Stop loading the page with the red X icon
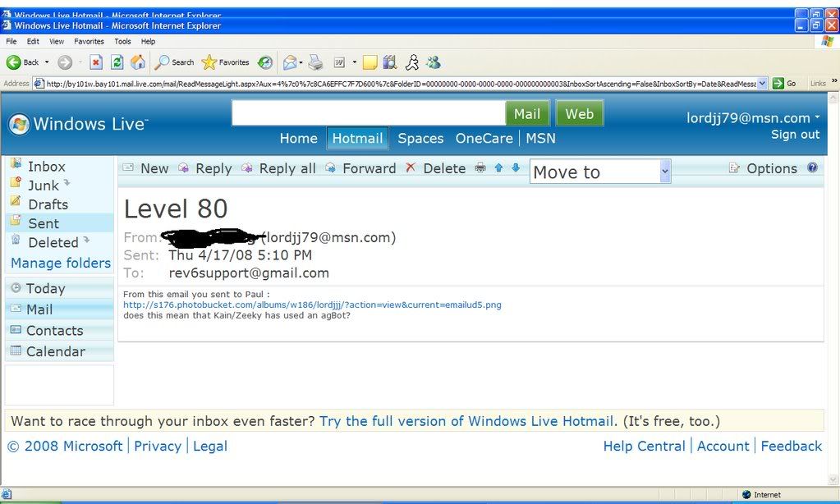The height and width of the screenshot is (504, 840). tap(95, 62)
